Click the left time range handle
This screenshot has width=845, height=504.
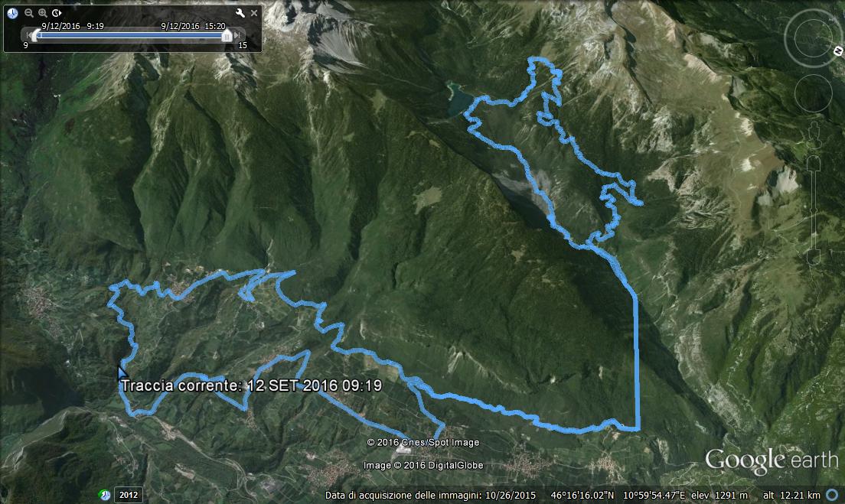click(35, 35)
